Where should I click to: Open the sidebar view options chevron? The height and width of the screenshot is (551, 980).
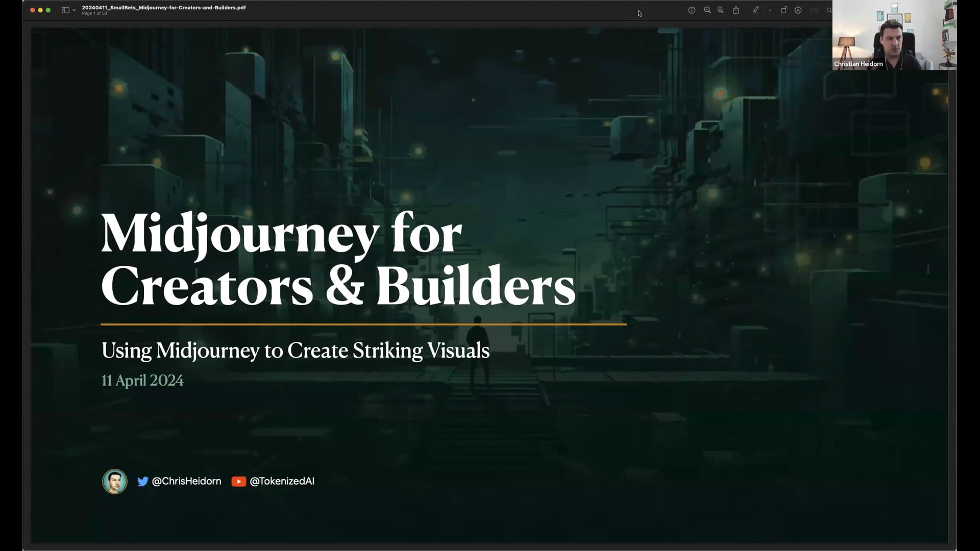(x=73, y=10)
